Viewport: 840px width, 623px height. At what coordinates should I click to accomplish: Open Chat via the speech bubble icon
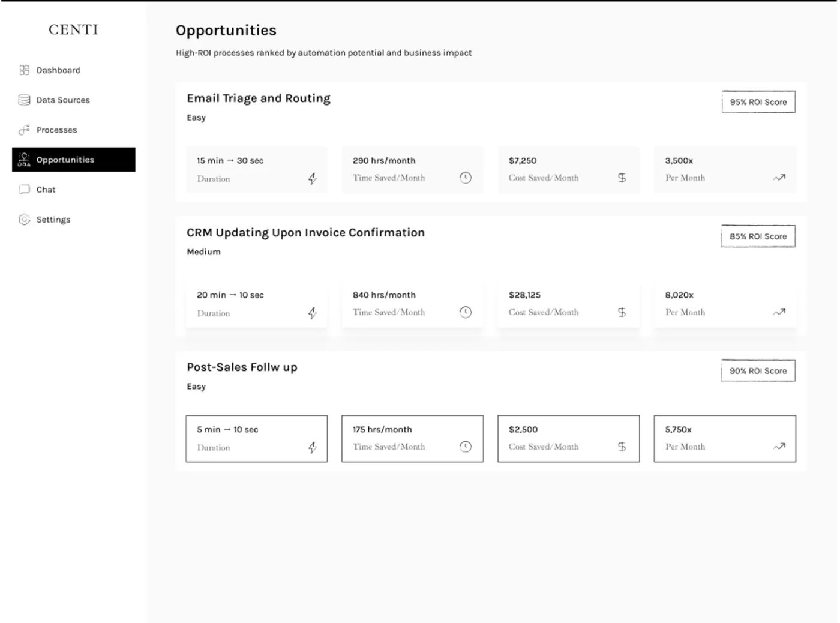(x=24, y=190)
